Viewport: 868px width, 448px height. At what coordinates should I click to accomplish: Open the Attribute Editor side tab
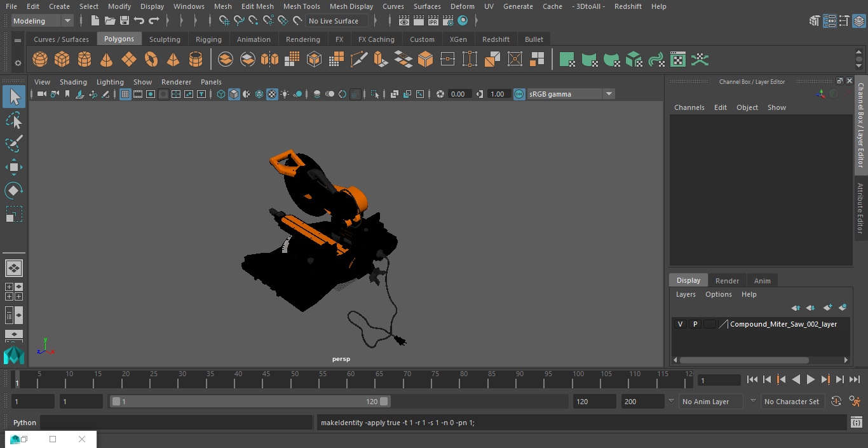[x=860, y=208]
